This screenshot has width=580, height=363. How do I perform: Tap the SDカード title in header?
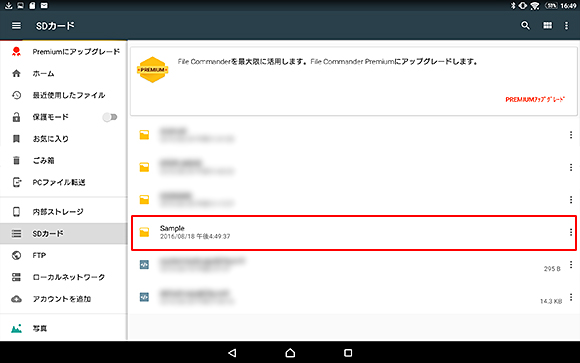pos(55,26)
